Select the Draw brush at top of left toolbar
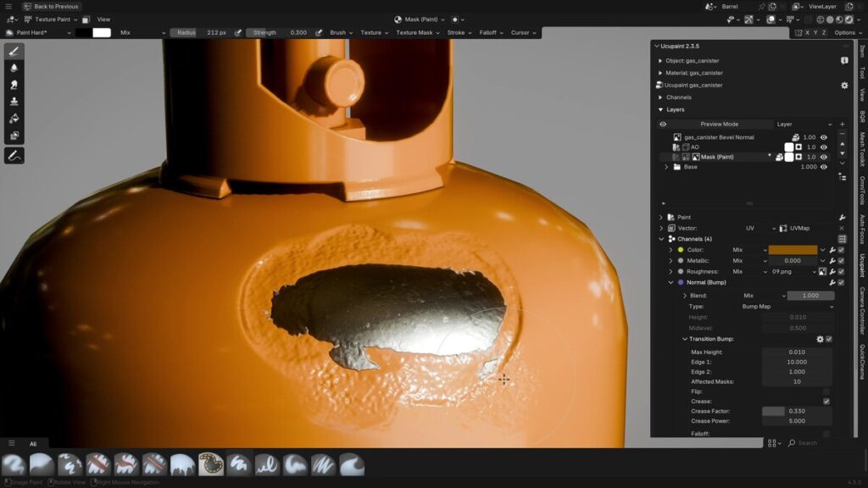The image size is (868, 488). click(13, 52)
